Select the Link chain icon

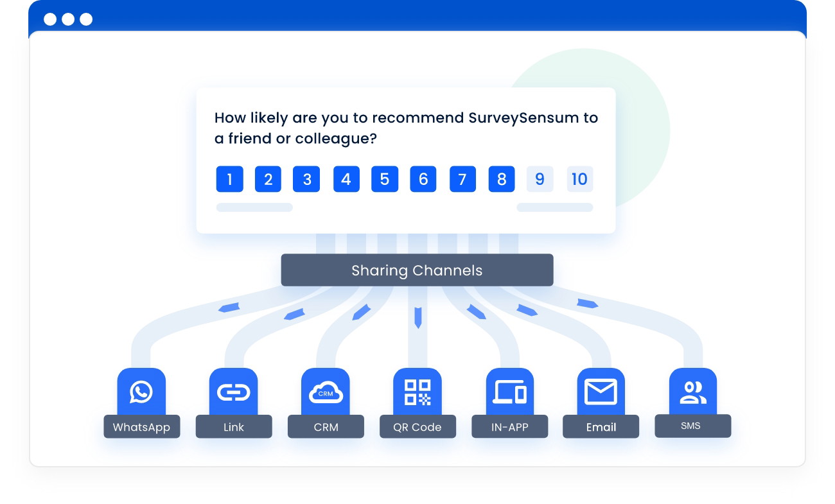click(x=234, y=392)
